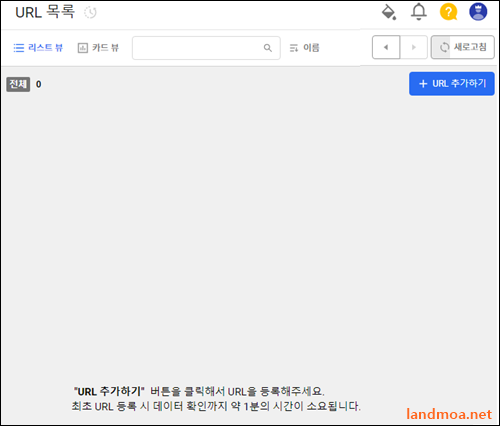Open the paint bucket theme icon
This screenshot has height=426, width=500.
389,12
